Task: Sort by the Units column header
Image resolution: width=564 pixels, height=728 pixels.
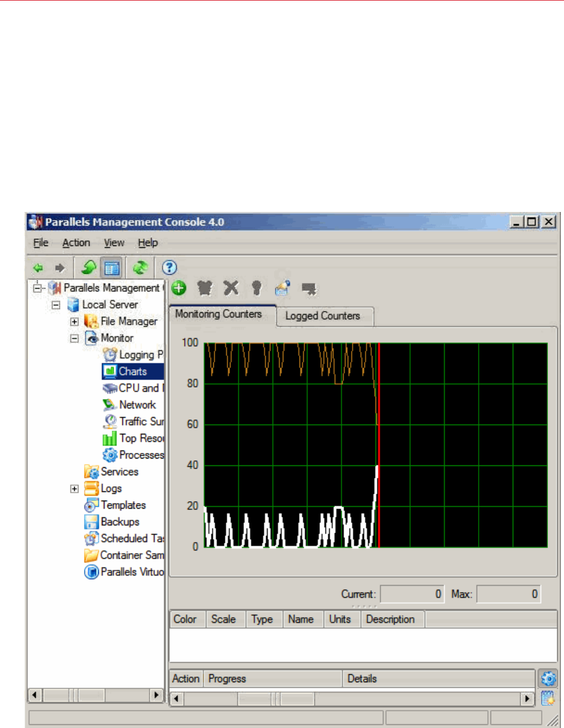Action: point(342,619)
